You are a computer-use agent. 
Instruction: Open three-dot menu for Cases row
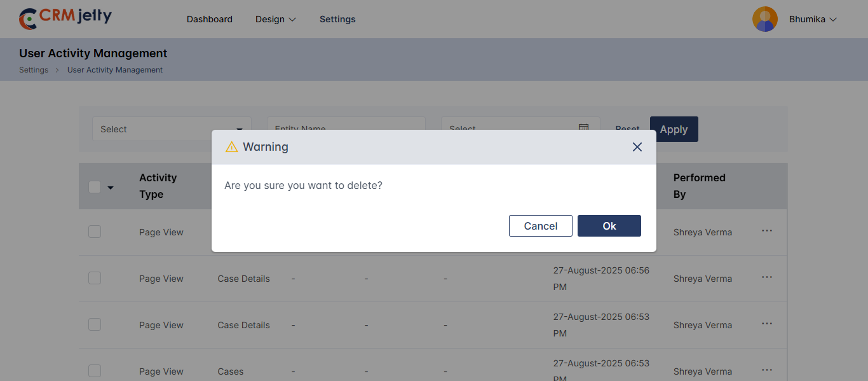pos(767,370)
